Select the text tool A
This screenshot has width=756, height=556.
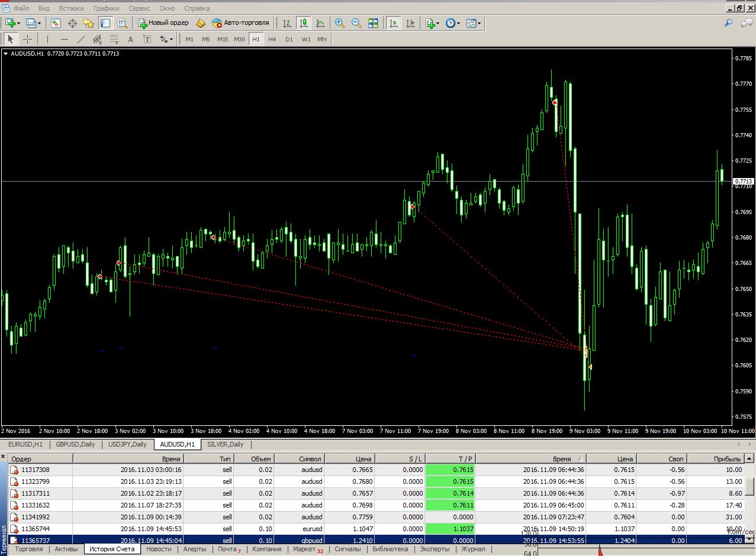tap(130, 39)
